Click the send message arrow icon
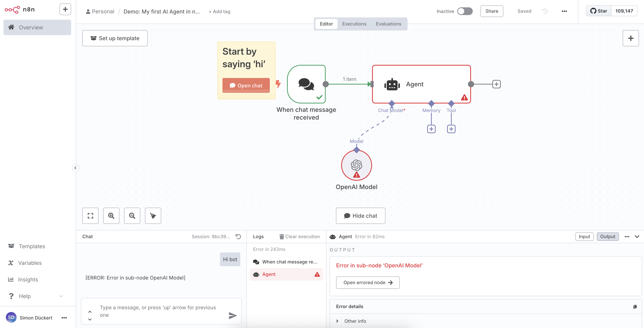This screenshot has height=328, width=644. coord(233,315)
